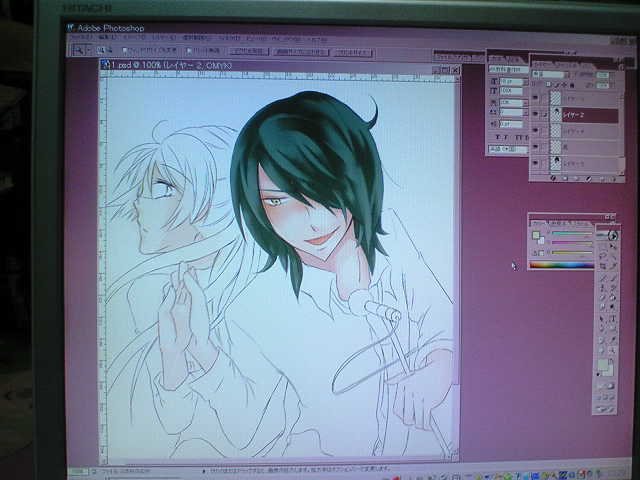
Task: Click the faux bold T button in Character panel
Action: pos(498,137)
